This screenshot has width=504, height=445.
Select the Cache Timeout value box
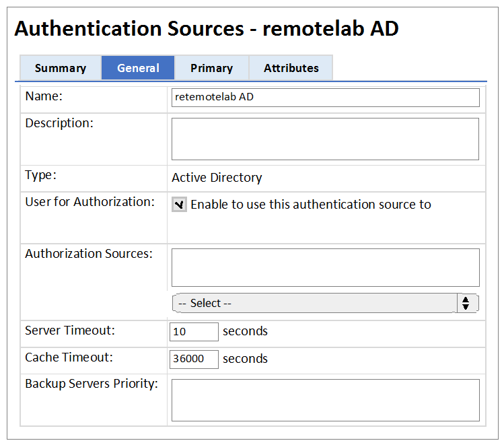194,359
